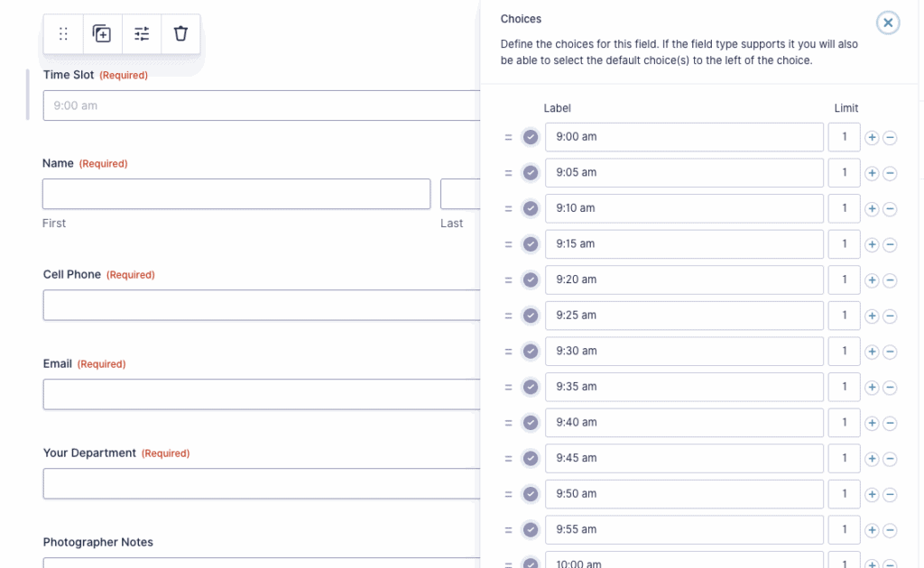
Task: Toggle default selection for 9:20 am
Action: [531, 280]
